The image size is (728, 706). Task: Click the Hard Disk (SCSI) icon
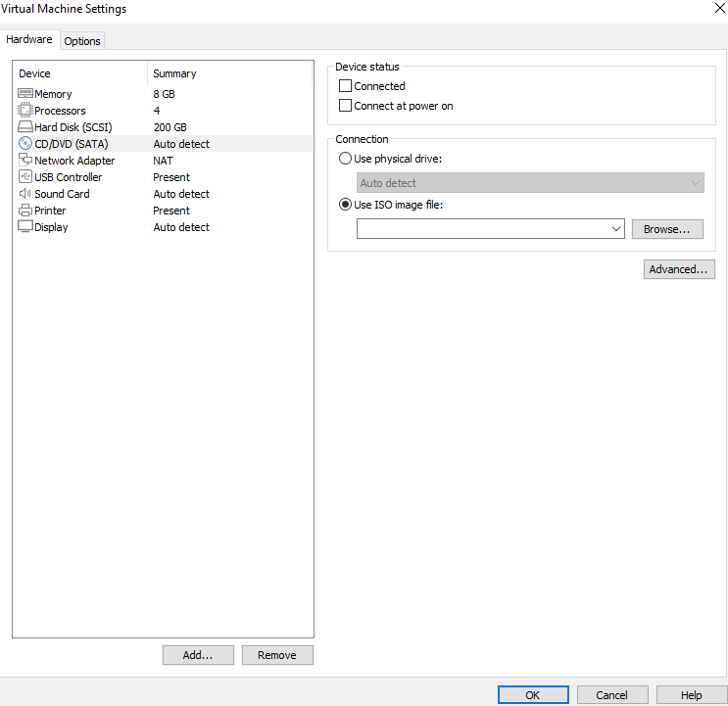[25, 127]
